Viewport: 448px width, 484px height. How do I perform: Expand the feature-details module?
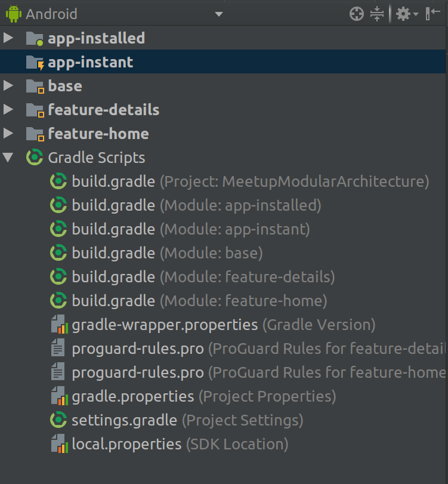pos(8,110)
